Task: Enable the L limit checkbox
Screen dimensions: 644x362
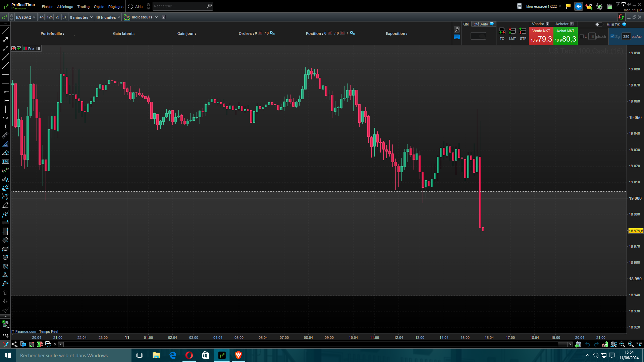Action: (x=582, y=37)
